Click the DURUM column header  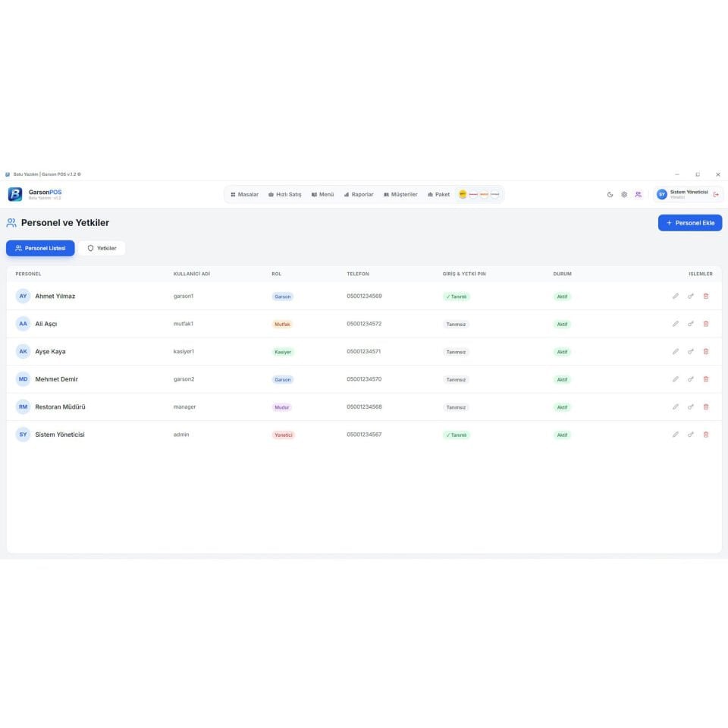coord(562,274)
